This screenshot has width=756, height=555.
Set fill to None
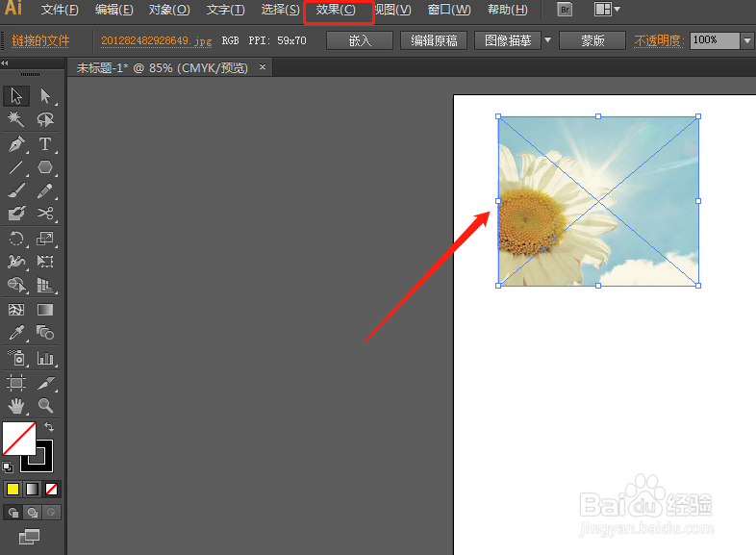coord(51,490)
